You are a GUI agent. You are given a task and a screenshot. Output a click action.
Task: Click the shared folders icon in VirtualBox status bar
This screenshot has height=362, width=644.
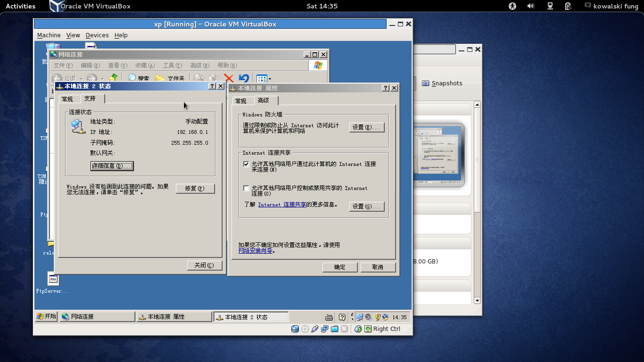click(335, 329)
